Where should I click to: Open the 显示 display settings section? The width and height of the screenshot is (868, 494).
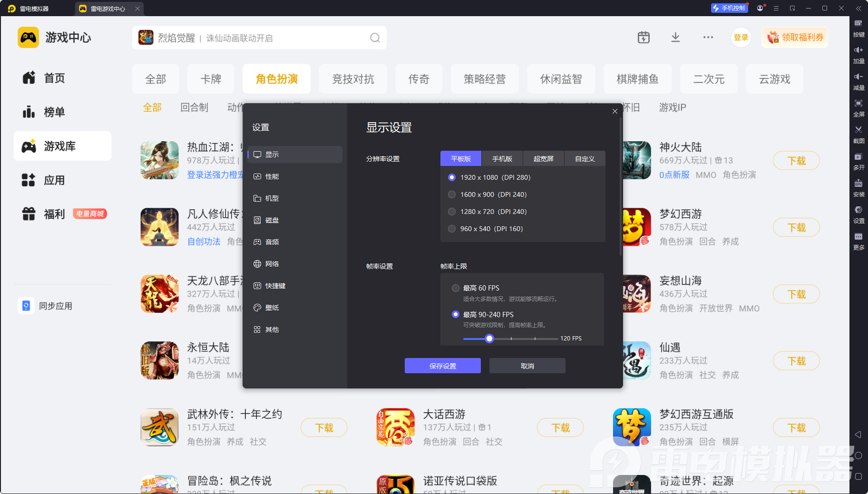tap(295, 155)
